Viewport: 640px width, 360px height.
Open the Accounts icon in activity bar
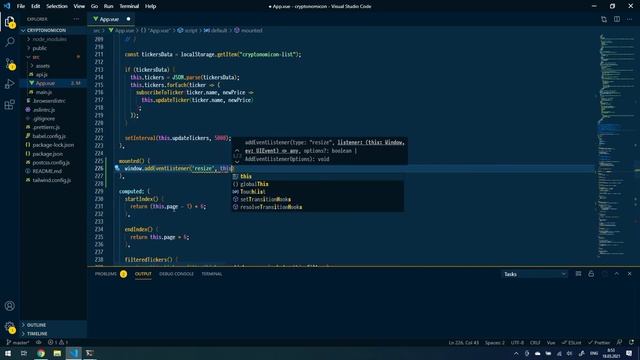[10, 306]
